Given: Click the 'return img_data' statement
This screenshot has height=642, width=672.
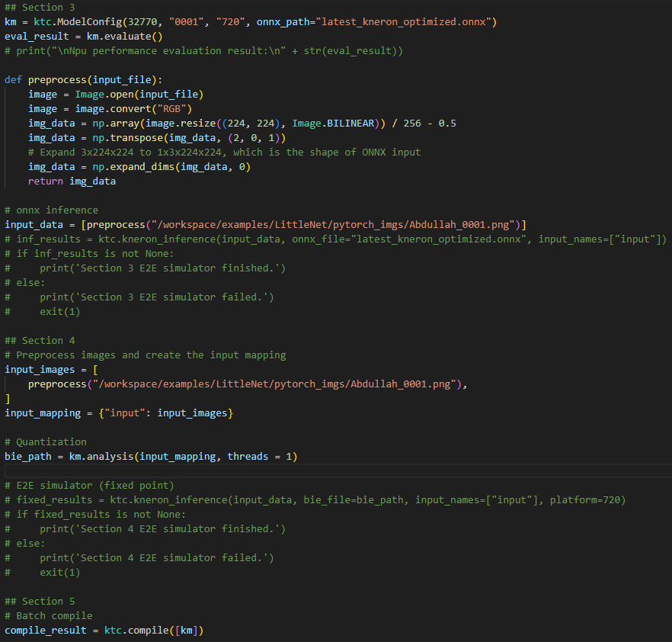Looking at the screenshot, I should point(72,181).
